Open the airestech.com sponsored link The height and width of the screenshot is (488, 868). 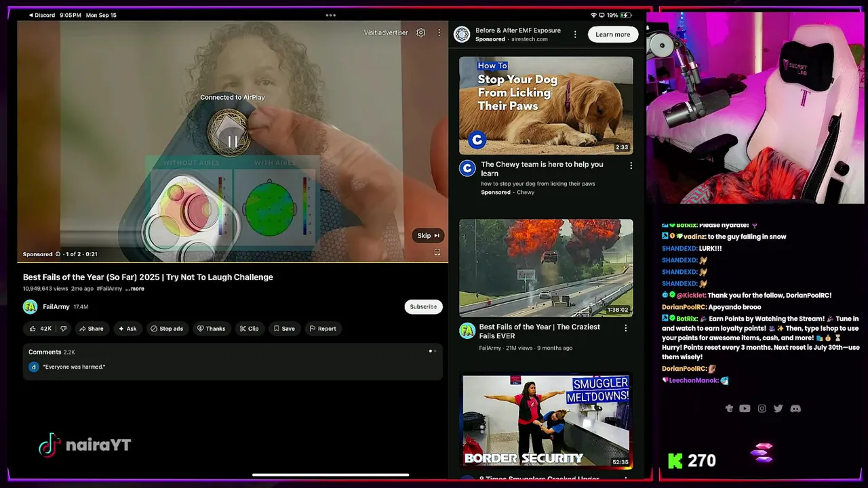click(x=529, y=39)
